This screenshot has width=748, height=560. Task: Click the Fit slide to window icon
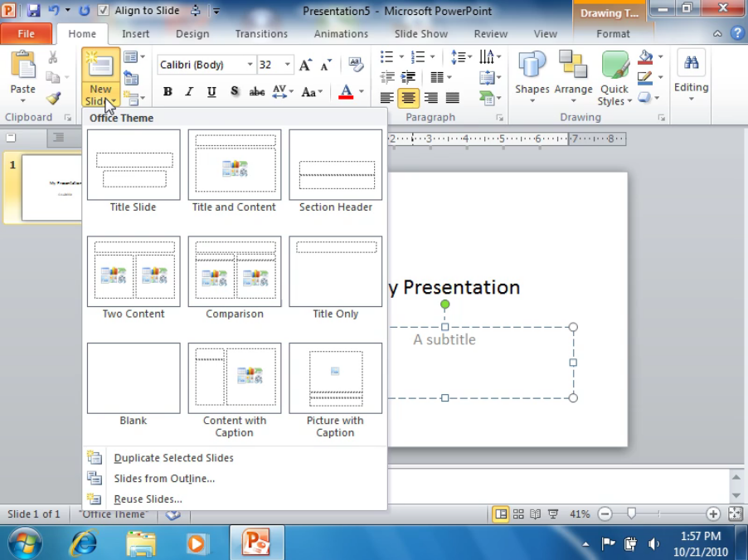(735, 514)
